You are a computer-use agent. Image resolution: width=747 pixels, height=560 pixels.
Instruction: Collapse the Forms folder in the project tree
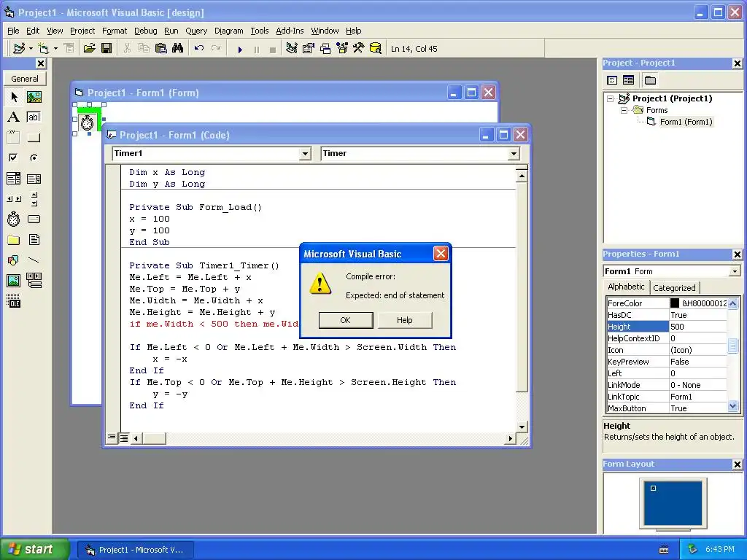[624, 111]
